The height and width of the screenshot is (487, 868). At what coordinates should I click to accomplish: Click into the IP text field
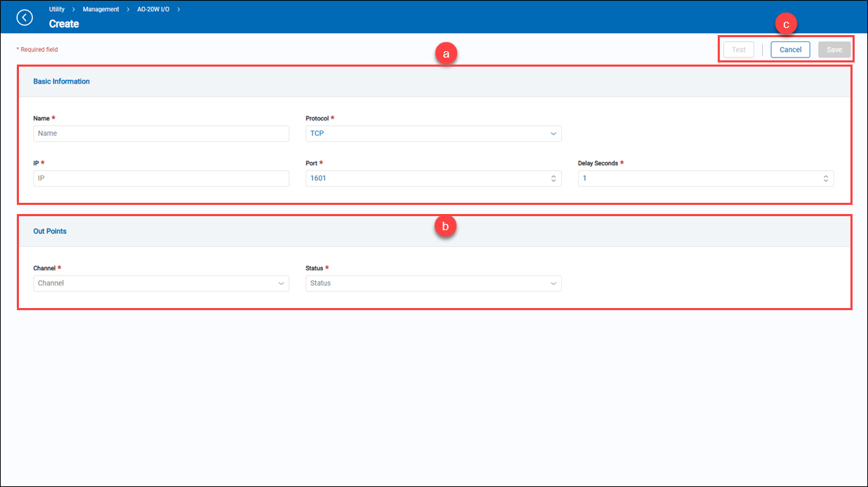161,178
